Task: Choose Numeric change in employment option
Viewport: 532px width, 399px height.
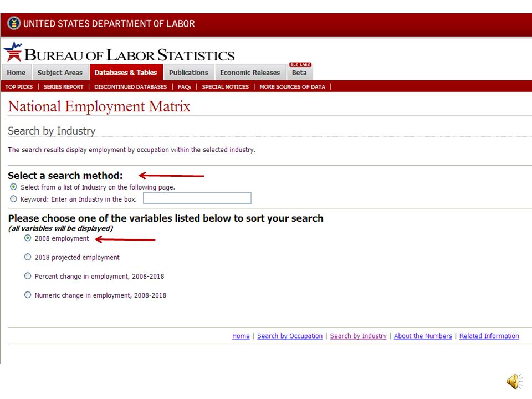Action: [28, 295]
